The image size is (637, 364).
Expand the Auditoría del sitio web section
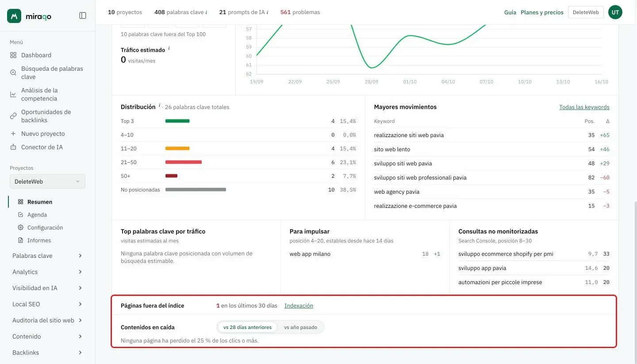(x=47, y=320)
